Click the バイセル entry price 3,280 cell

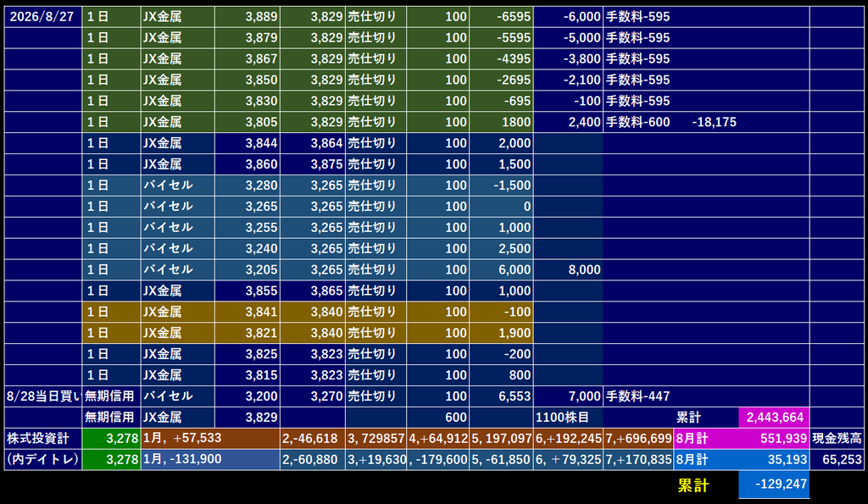[248, 186]
